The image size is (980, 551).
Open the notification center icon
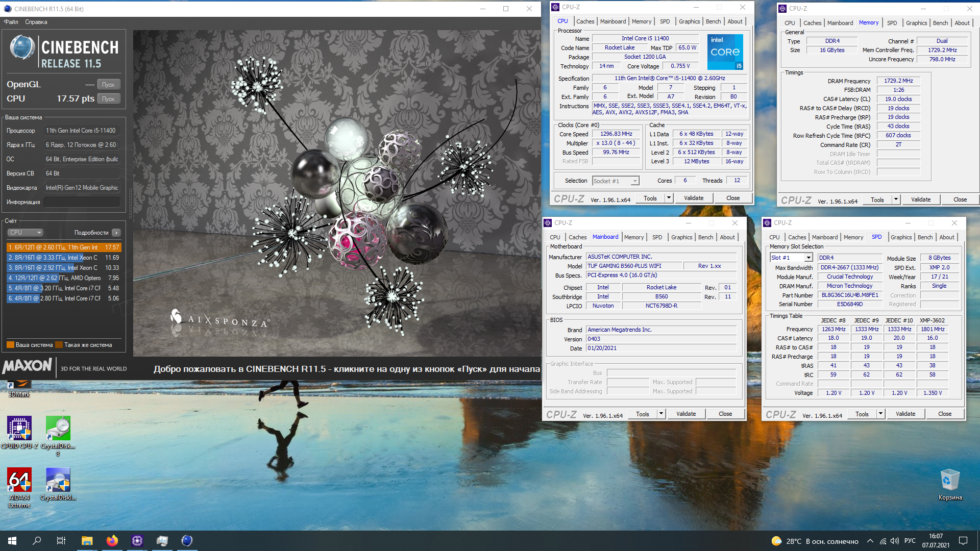pyautogui.click(x=963, y=541)
